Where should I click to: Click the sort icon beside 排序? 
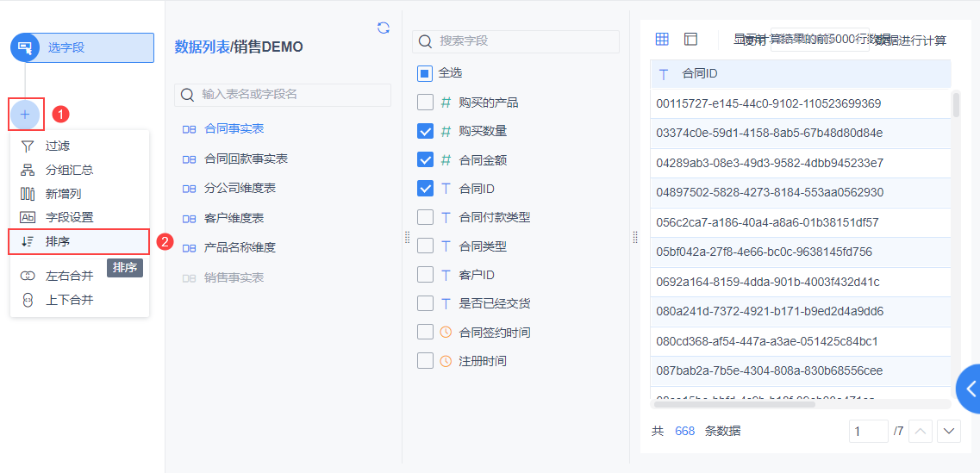click(27, 242)
